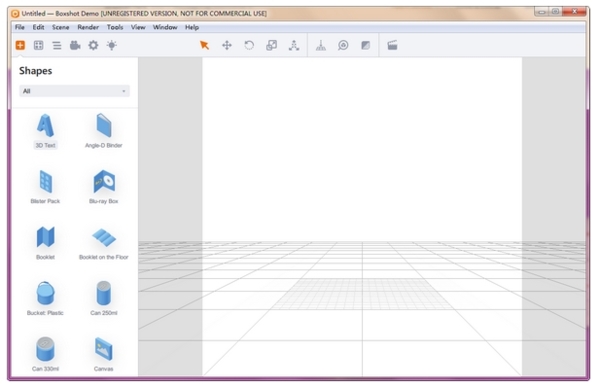This screenshot has width=600, height=387.
Task: Open the Scene menu
Action: point(61,27)
